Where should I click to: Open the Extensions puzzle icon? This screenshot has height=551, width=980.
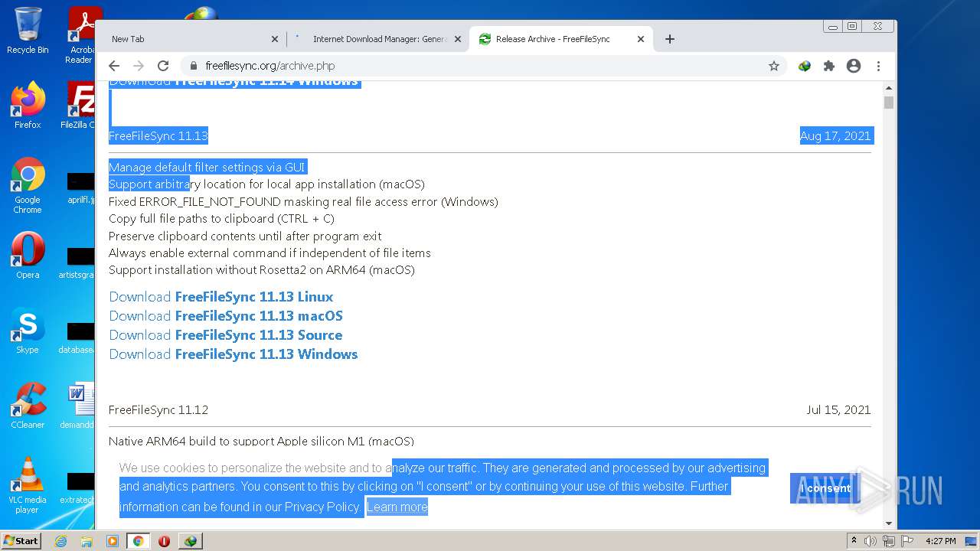[x=829, y=66]
